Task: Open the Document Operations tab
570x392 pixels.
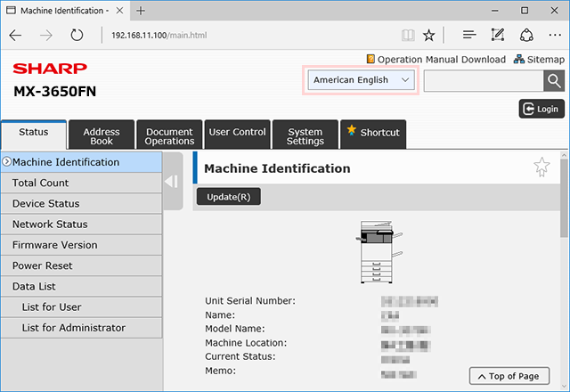Action: 169,135
